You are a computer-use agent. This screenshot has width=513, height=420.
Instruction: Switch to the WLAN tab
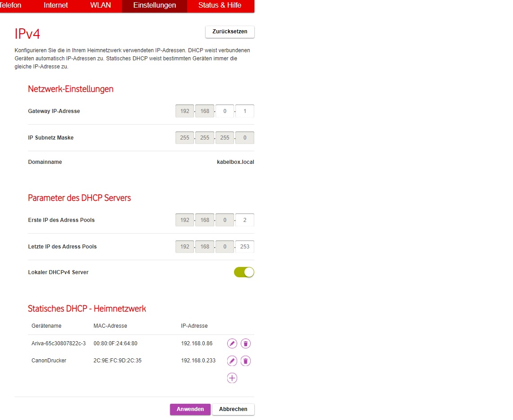pos(100,5)
